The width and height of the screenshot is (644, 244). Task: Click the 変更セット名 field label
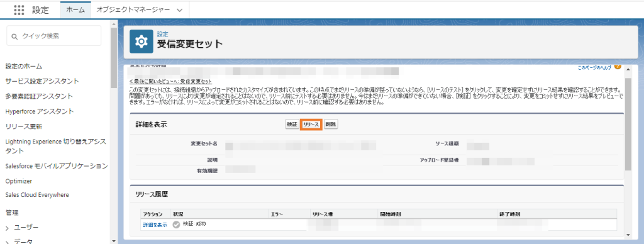click(204, 144)
